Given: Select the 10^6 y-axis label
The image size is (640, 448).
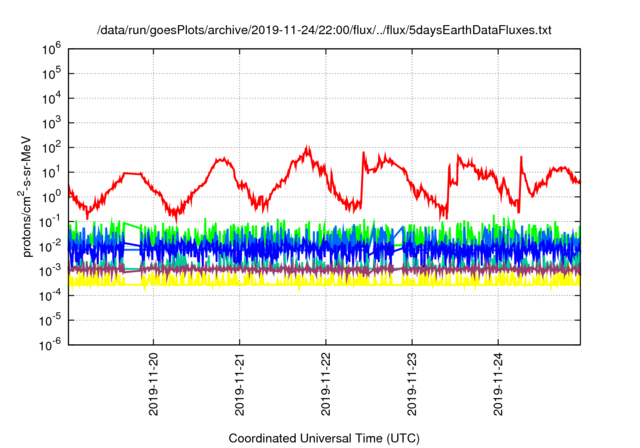Looking at the screenshot, I should [51, 49].
